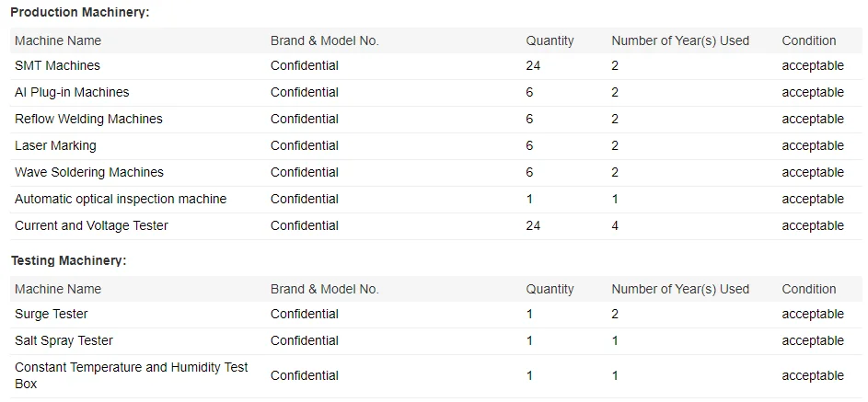Click the Production Machinery heading
Screen dimensions: 868x402
(80, 12)
